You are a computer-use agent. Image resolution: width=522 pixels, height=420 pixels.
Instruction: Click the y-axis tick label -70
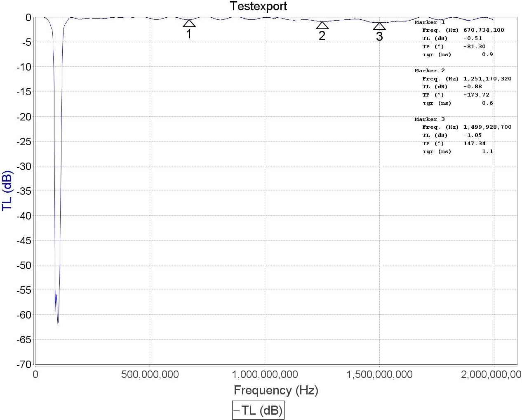24,364
